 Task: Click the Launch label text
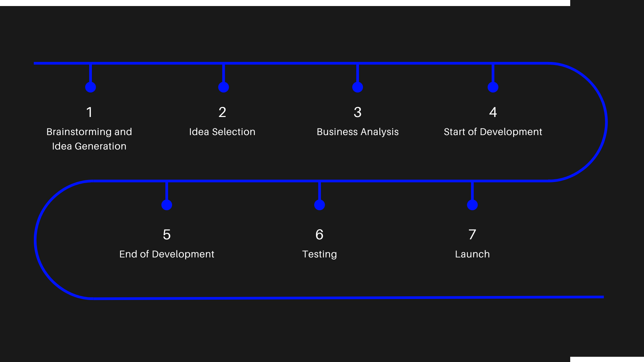(472, 254)
